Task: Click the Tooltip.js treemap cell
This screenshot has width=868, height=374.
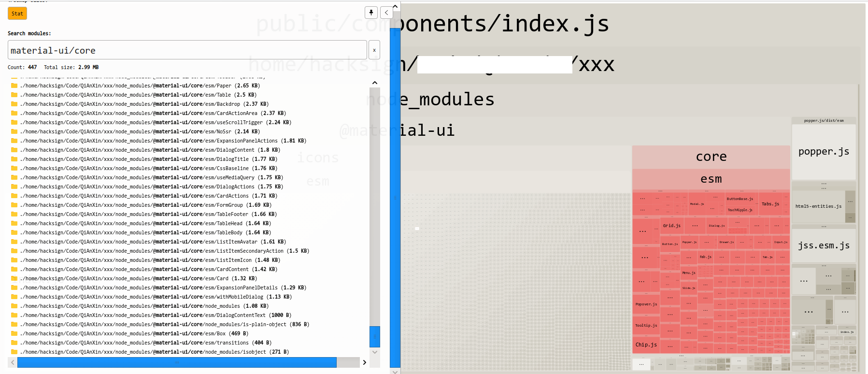Action: 646,325
